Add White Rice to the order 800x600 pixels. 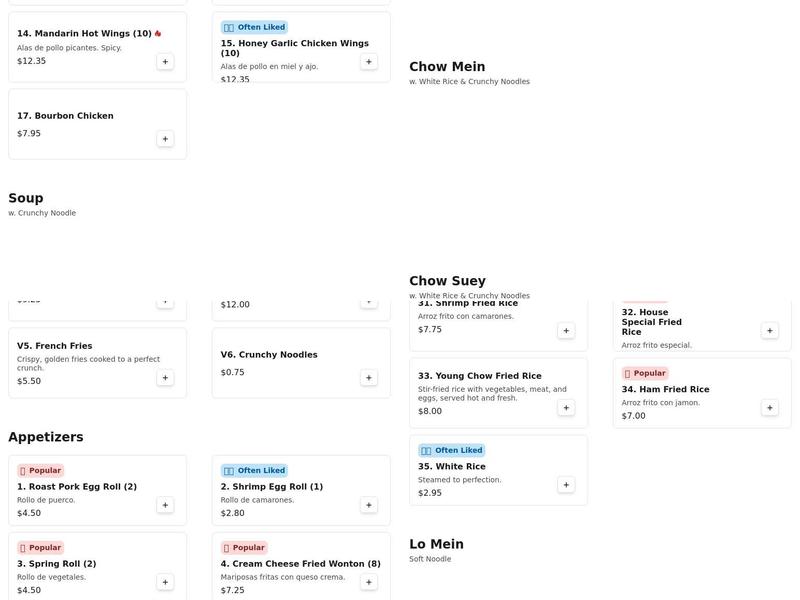pos(566,485)
